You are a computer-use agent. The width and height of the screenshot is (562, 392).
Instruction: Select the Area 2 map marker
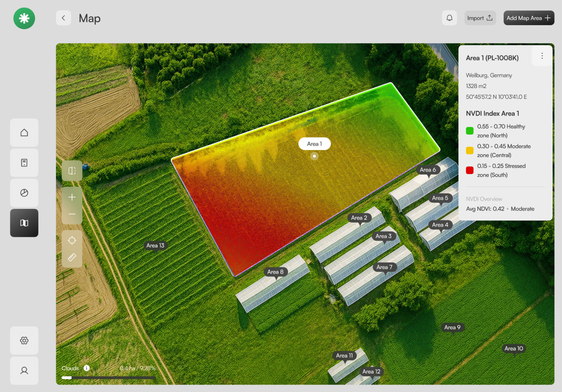(359, 218)
